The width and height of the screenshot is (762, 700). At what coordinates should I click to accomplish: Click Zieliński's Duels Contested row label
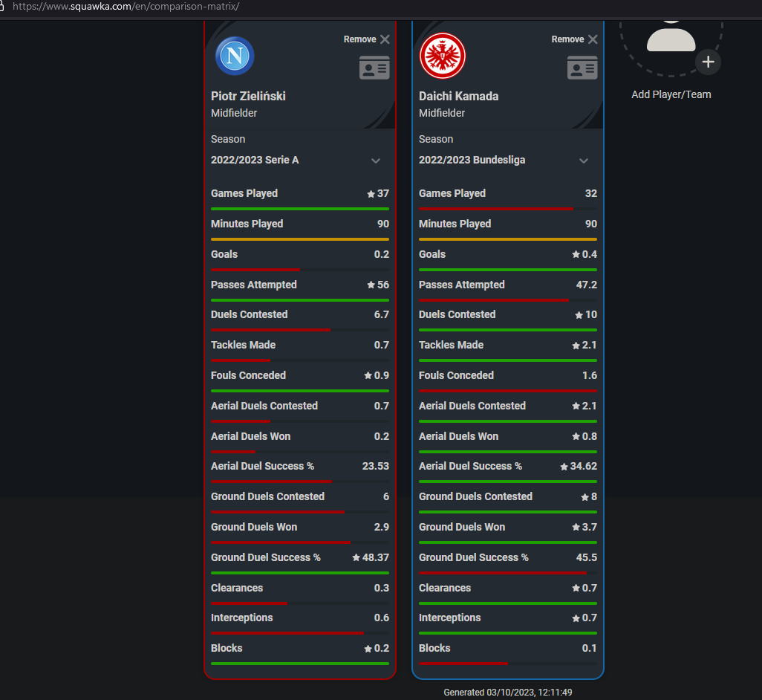250,314
